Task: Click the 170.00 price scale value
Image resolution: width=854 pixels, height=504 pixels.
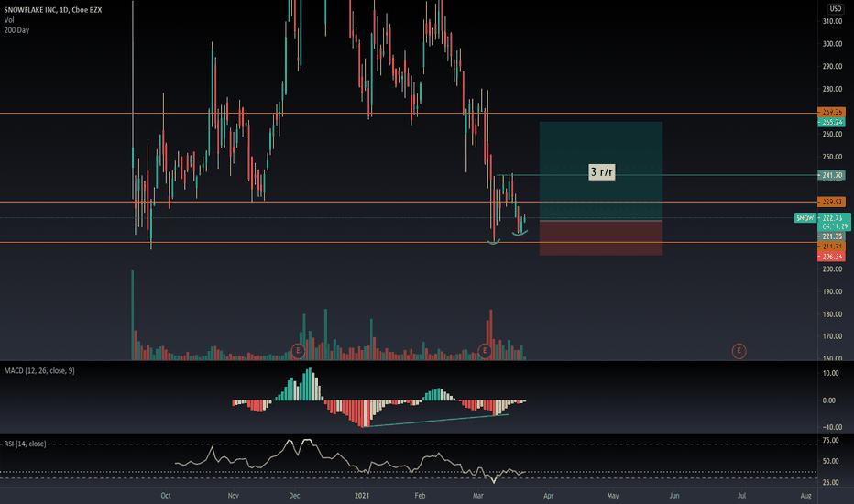Action: coord(832,336)
